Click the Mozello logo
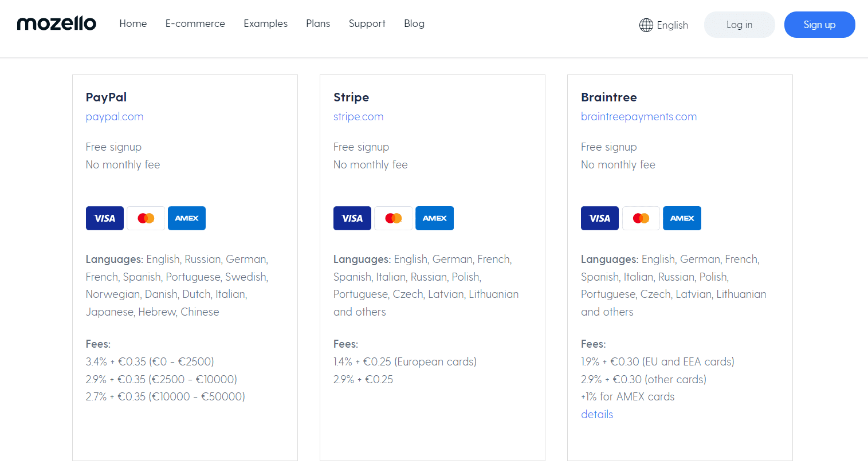Image resolution: width=868 pixels, height=476 pixels. 57,23
